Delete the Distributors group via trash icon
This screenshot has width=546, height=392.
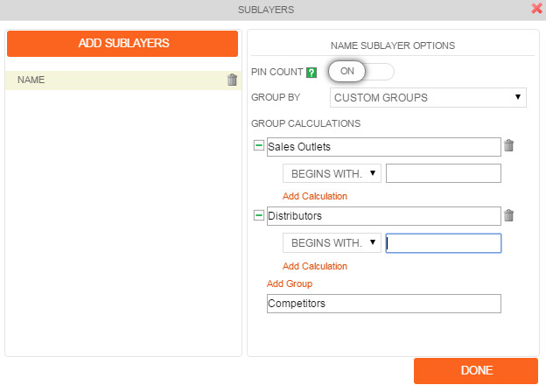click(508, 215)
